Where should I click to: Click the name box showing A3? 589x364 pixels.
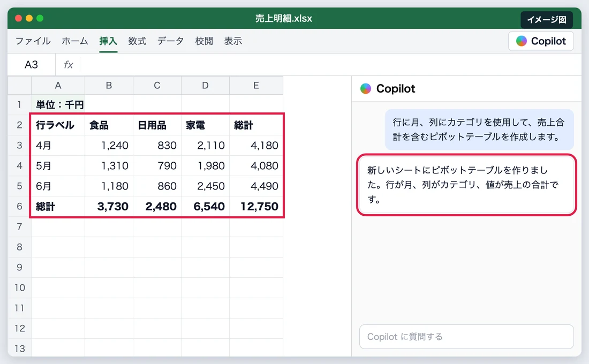31,65
